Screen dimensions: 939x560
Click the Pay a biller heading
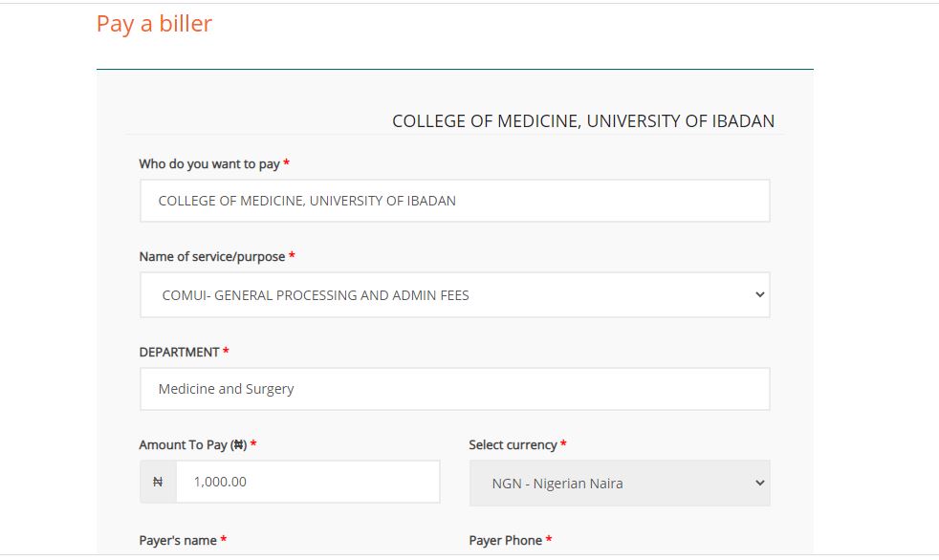click(154, 24)
